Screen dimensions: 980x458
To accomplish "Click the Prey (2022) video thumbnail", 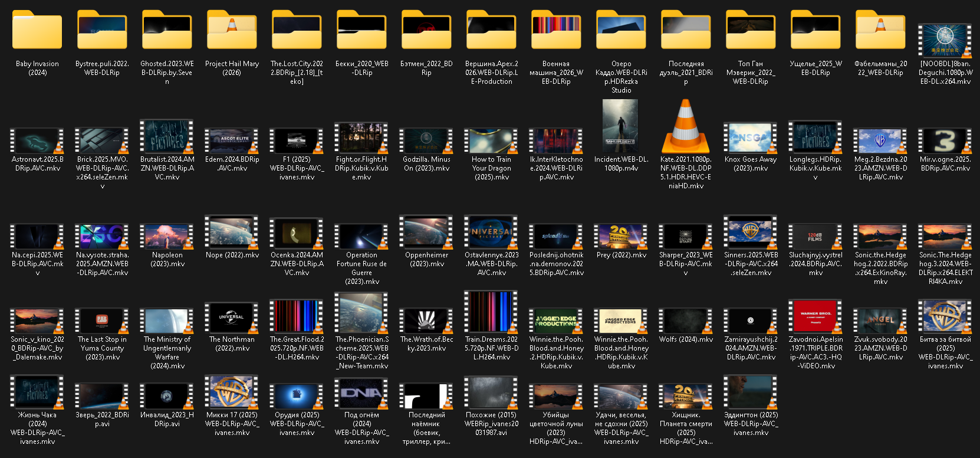I will pyautogui.click(x=621, y=237).
